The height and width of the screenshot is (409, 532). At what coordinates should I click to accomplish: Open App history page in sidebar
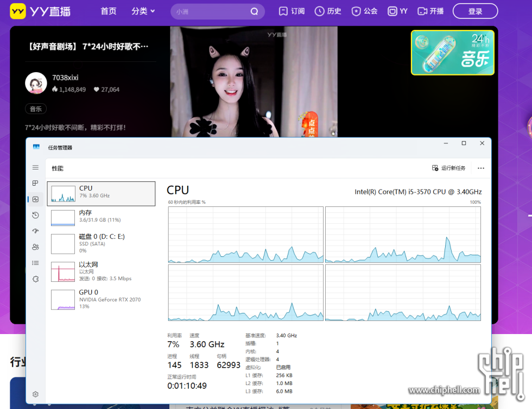tap(35, 215)
